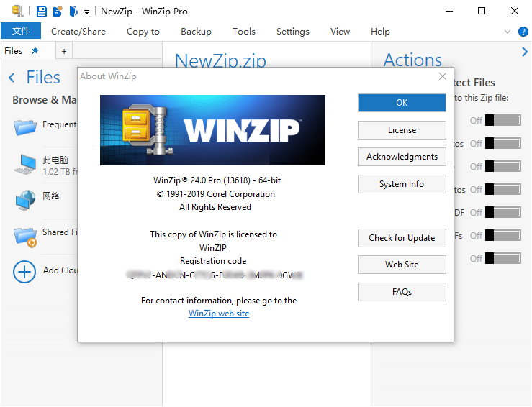Toggle the first Off switch in Actions
This screenshot has height=407, width=532.
(503, 120)
